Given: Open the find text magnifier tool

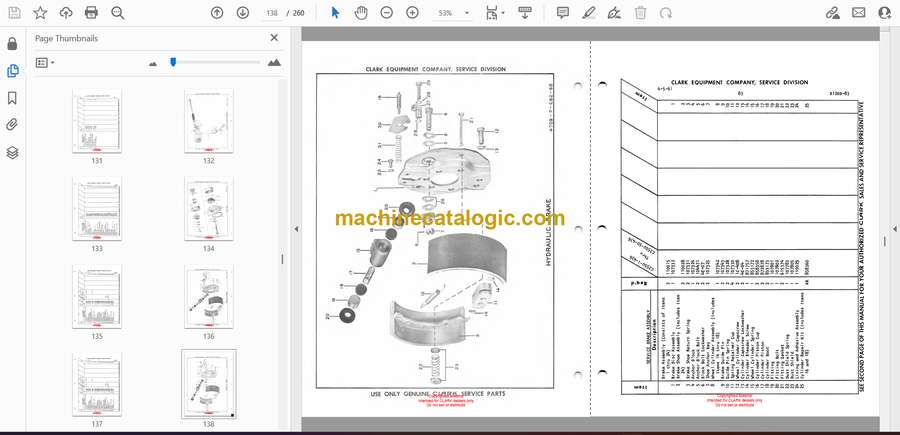Looking at the screenshot, I should (x=118, y=13).
